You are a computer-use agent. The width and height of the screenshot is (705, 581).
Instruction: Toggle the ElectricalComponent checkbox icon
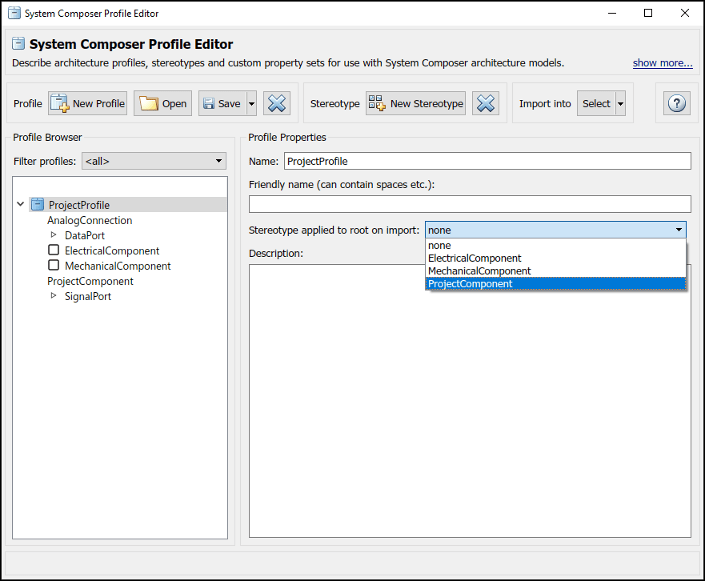(x=54, y=250)
